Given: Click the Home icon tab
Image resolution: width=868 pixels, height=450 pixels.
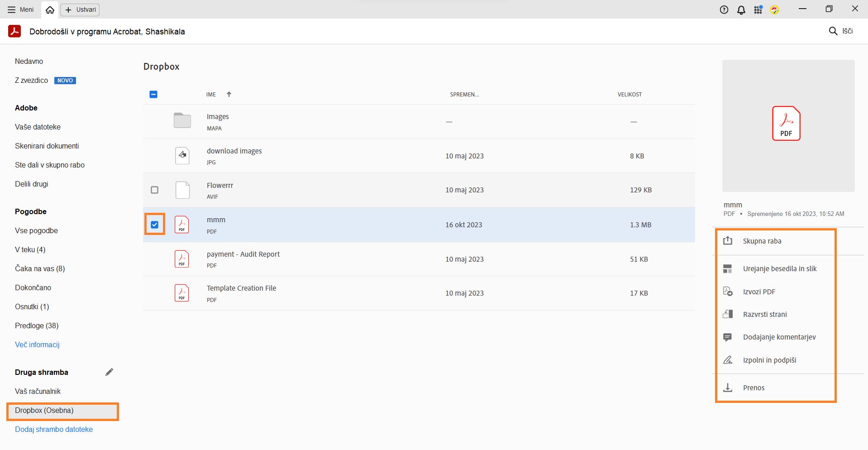Looking at the screenshot, I should (50, 10).
